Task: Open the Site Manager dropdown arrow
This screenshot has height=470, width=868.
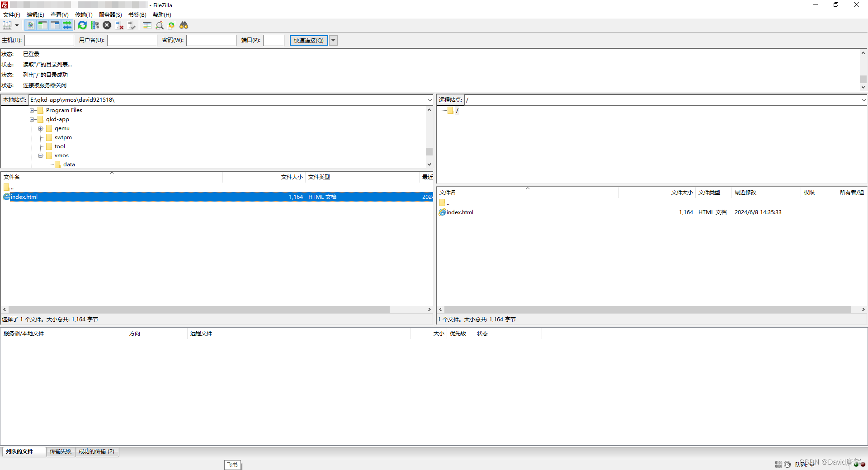Action: click(x=17, y=25)
